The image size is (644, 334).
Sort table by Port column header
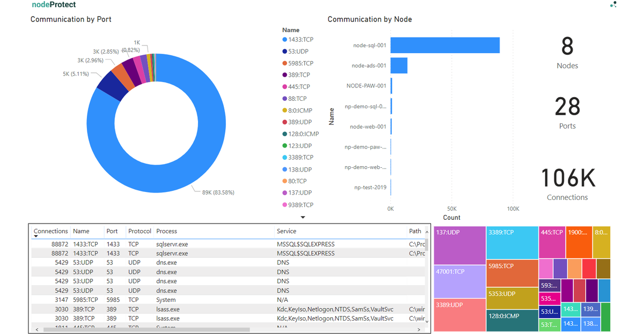click(112, 231)
